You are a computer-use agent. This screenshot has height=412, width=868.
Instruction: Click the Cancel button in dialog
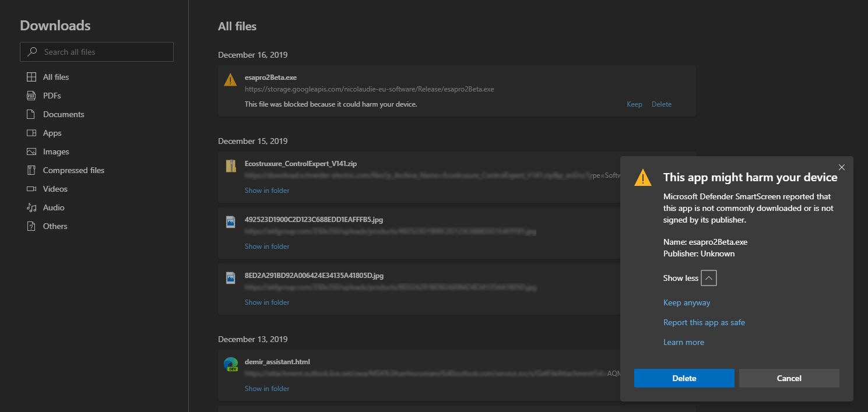(x=789, y=378)
